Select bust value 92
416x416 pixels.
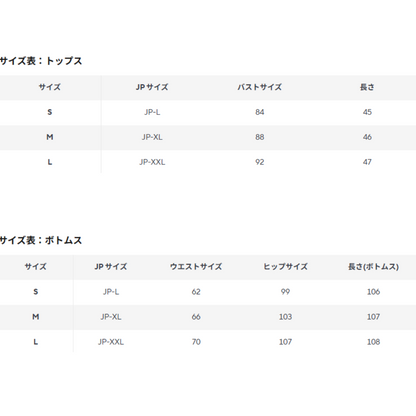pyautogui.click(x=260, y=162)
